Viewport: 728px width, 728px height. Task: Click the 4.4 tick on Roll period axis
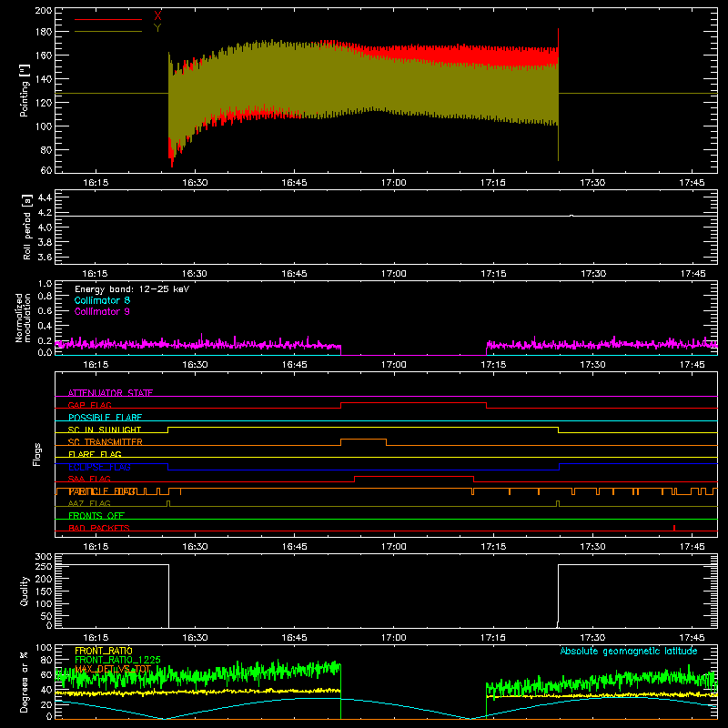click(45, 197)
